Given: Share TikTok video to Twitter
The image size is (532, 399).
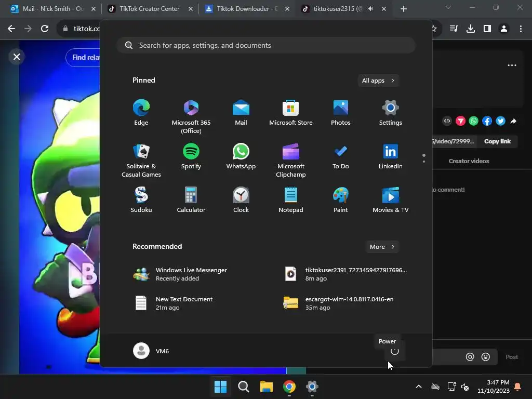Looking at the screenshot, I should coord(500,121).
